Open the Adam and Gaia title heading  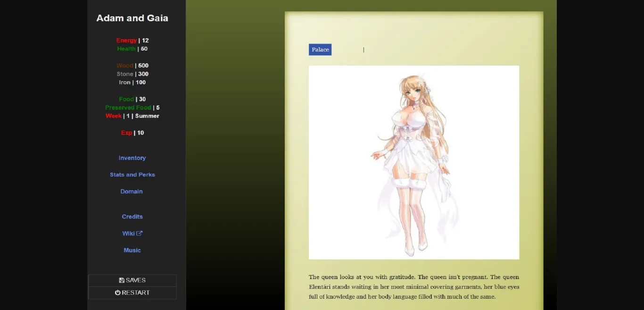(132, 18)
